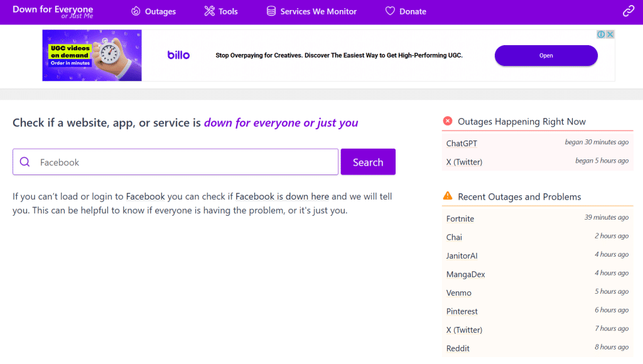Open the Donate page from navbar
643x364 pixels.
click(412, 11)
